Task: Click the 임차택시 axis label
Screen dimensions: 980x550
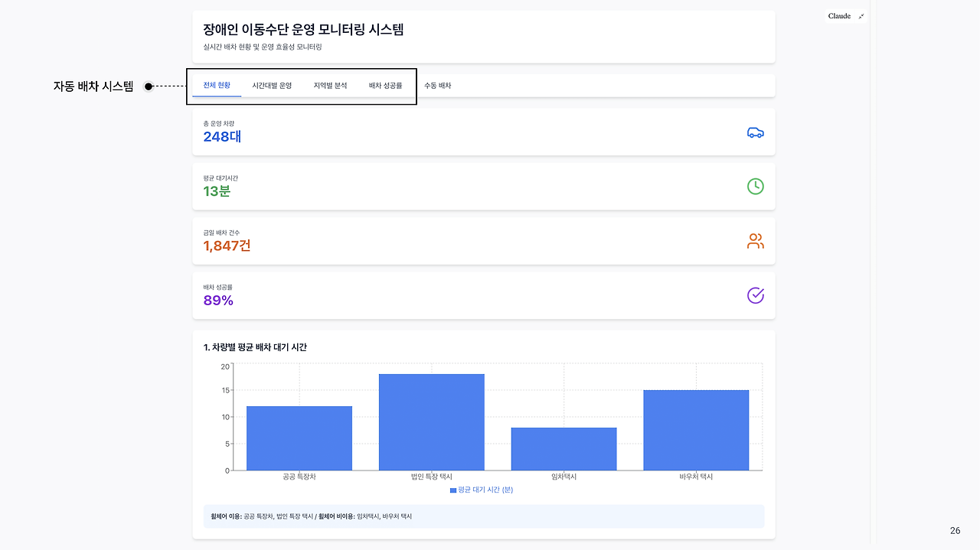Action: [563, 477]
